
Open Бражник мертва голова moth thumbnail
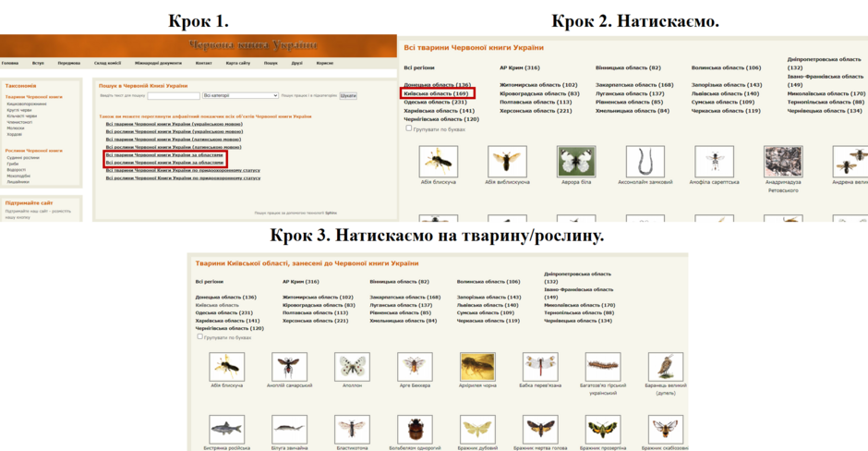pos(540,430)
